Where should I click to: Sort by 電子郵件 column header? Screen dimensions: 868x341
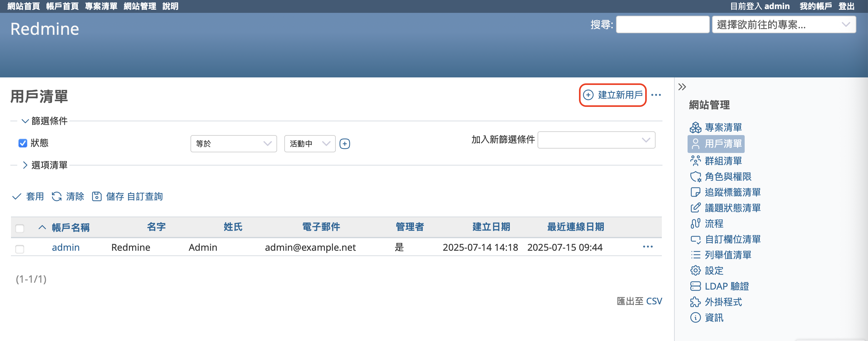click(321, 227)
